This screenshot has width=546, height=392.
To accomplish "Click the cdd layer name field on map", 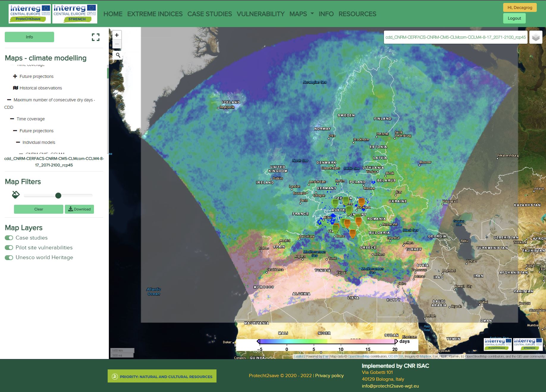I will pos(455,37).
